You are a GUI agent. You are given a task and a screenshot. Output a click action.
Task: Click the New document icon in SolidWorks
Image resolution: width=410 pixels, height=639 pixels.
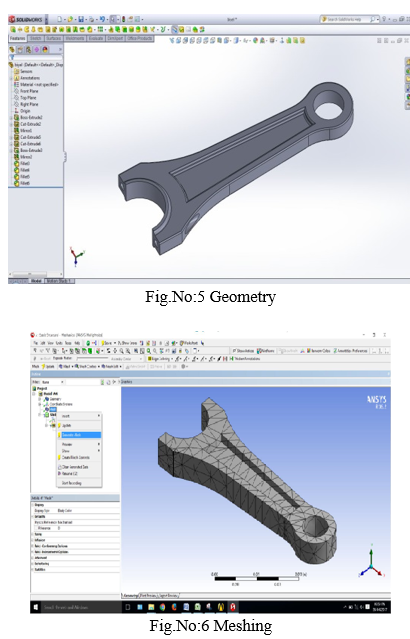click(x=60, y=19)
